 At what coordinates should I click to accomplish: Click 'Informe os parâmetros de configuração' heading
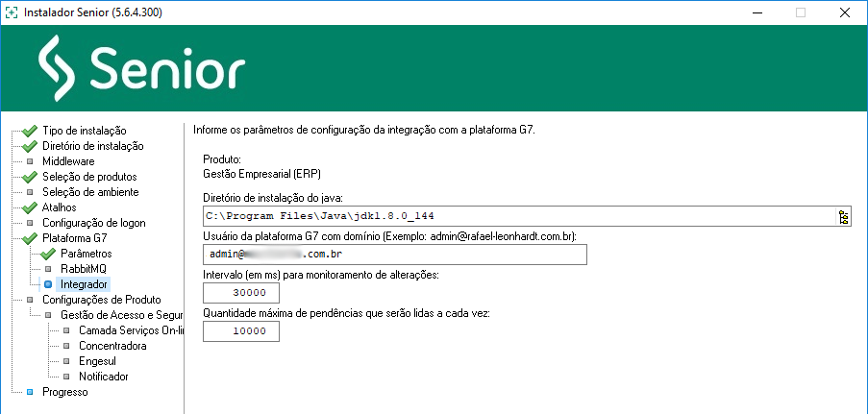tap(364, 131)
